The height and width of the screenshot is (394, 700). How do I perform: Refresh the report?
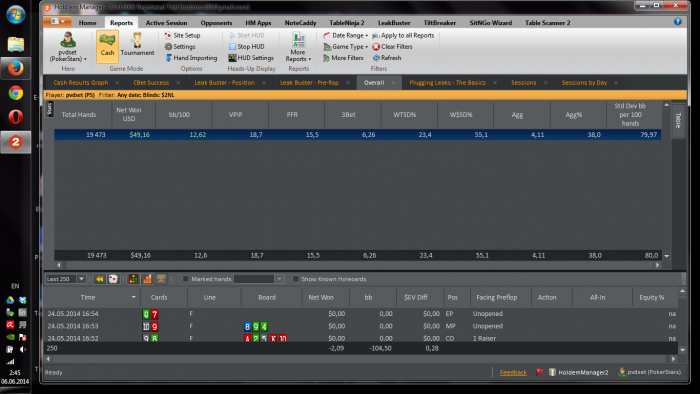387,58
